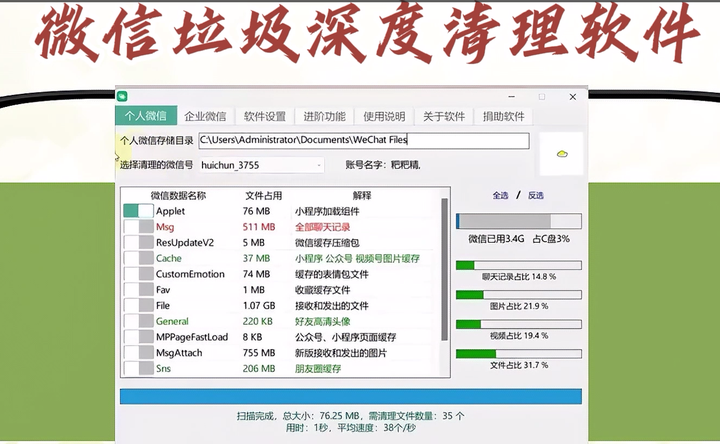Click the 全部聊天记录 description
720x444 pixels.
point(322,227)
